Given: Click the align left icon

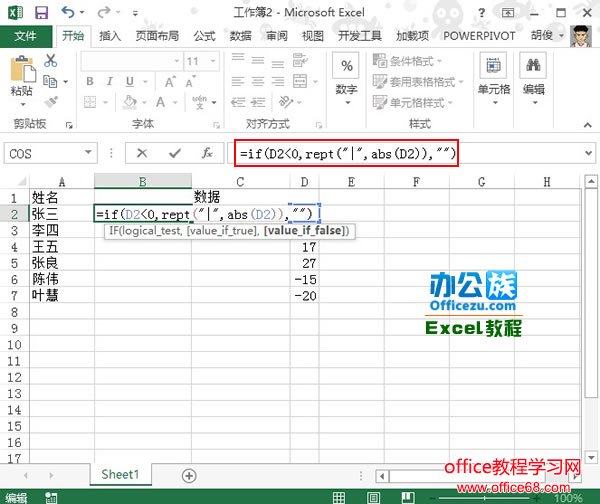Looking at the screenshot, I should pyautogui.click(x=238, y=81).
